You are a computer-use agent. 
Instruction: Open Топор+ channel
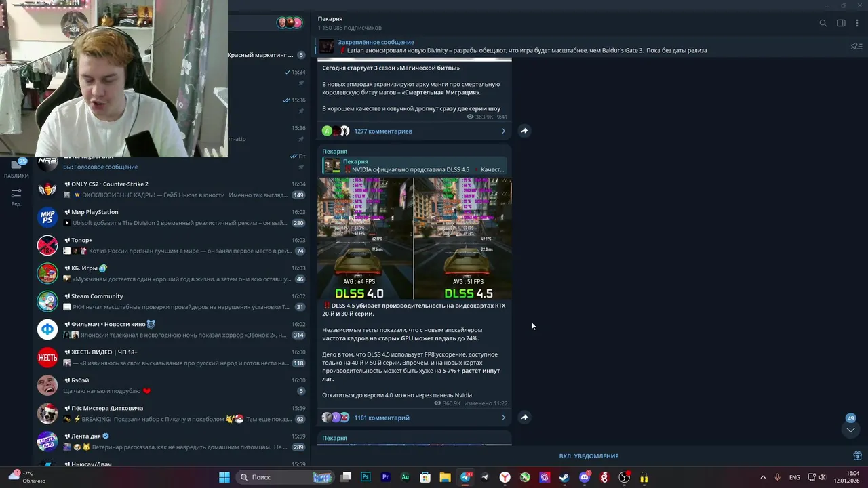point(172,245)
